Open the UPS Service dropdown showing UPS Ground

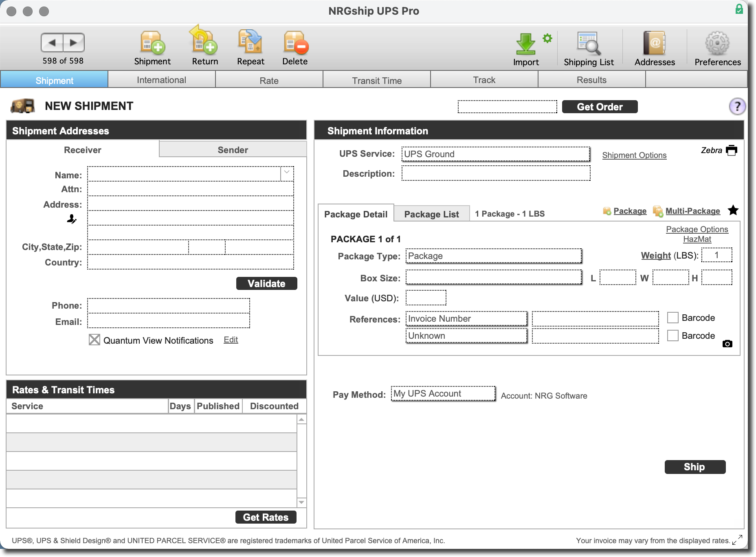click(x=495, y=154)
